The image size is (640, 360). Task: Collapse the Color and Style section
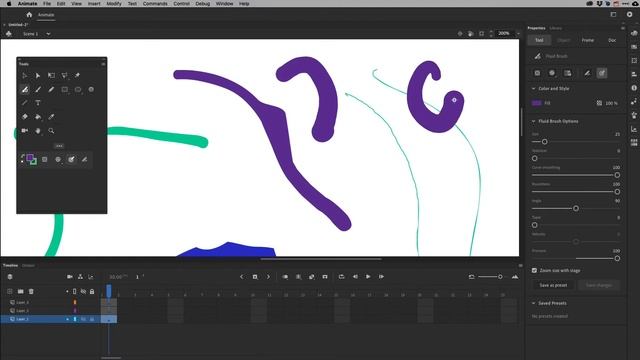(x=533, y=89)
